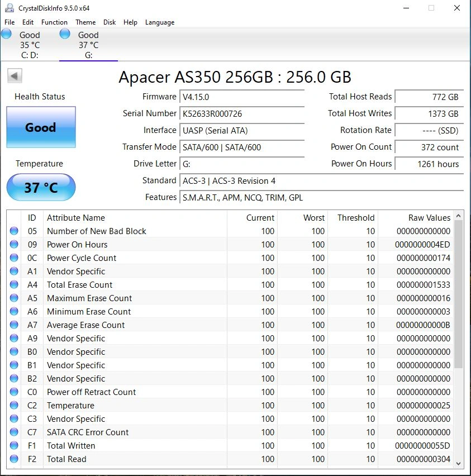Select the Number of New Bad Block row

pos(97,231)
